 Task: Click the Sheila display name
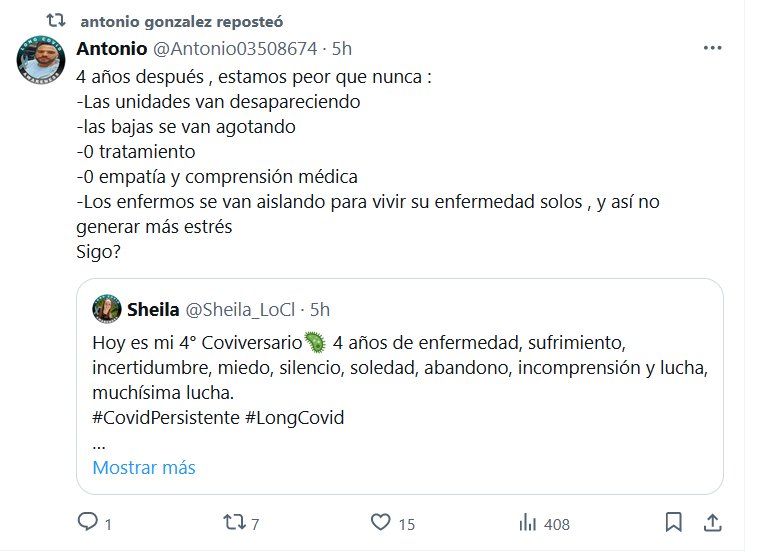tap(152, 308)
